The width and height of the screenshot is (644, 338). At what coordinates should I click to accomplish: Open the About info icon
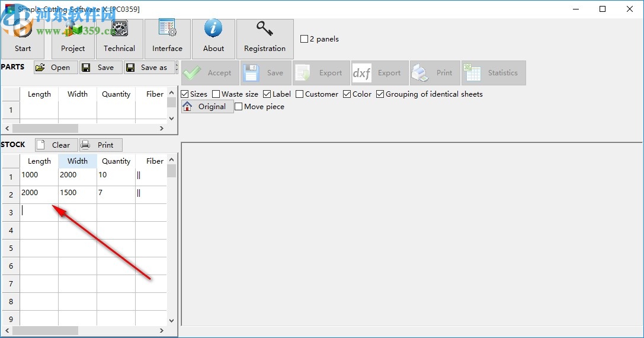[213, 39]
